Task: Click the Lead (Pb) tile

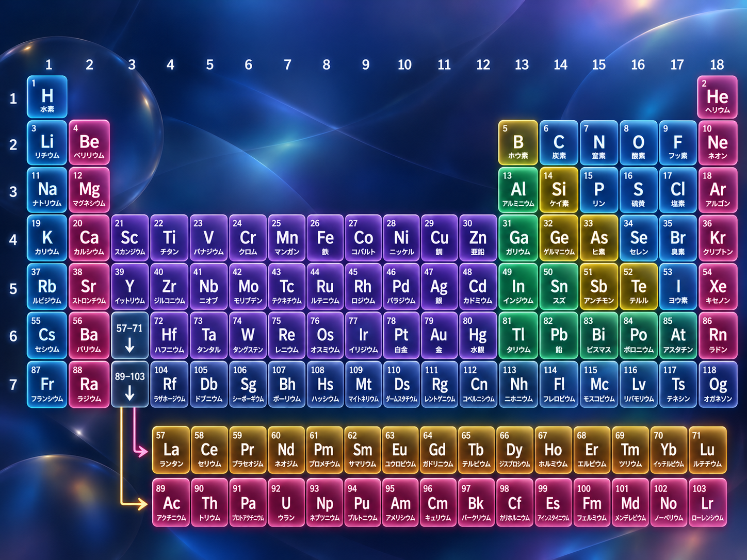Action: pos(559,335)
